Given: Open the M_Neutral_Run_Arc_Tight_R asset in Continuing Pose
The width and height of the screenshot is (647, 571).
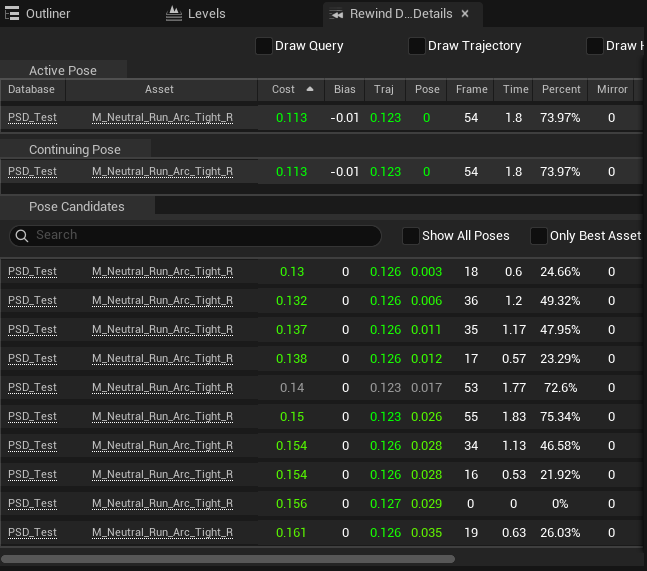Looking at the screenshot, I should 162,172.
